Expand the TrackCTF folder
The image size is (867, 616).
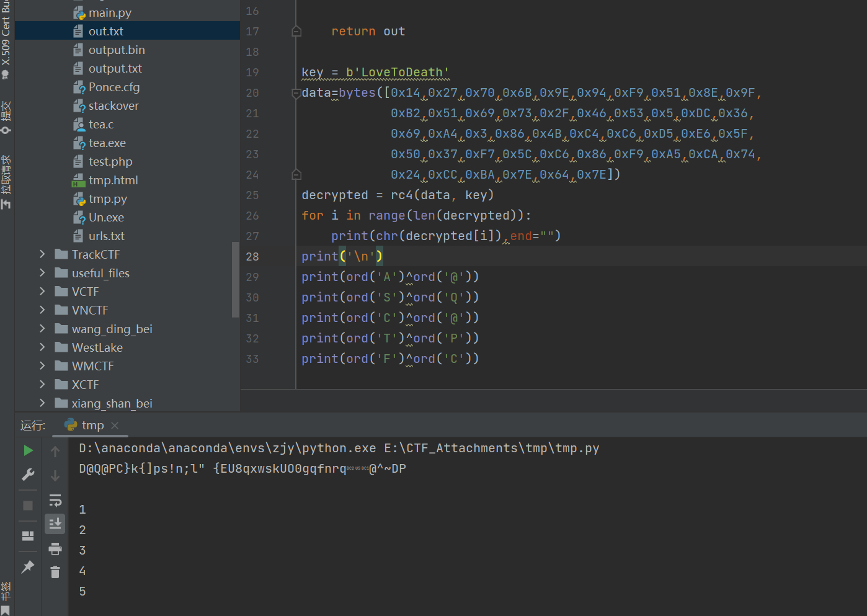[42, 254]
